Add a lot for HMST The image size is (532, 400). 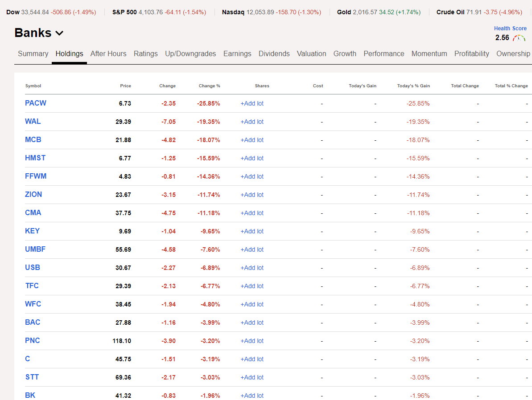pyautogui.click(x=252, y=158)
